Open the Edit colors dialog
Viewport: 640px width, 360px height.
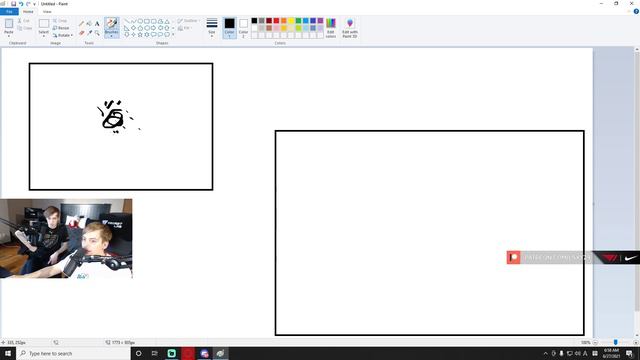(x=331, y=28)
